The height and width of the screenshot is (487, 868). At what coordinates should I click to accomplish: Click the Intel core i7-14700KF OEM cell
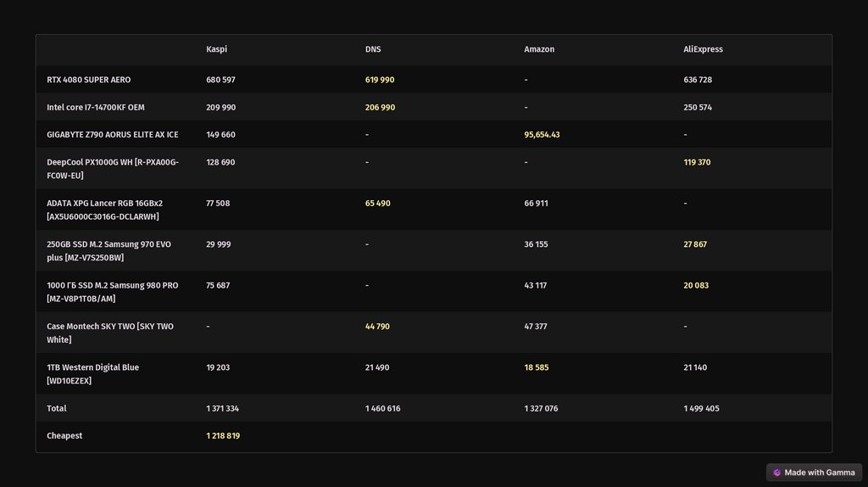(96, 107)
